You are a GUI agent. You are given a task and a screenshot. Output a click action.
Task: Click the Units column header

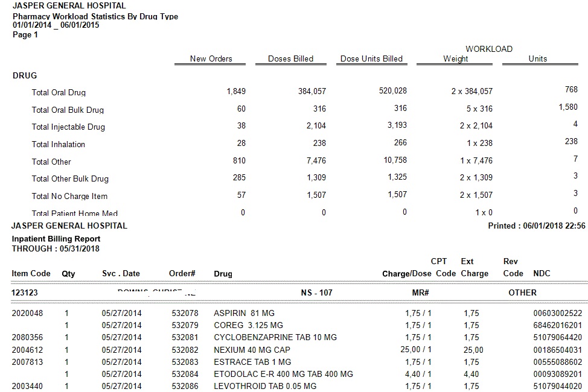click(x=538, y=59)
